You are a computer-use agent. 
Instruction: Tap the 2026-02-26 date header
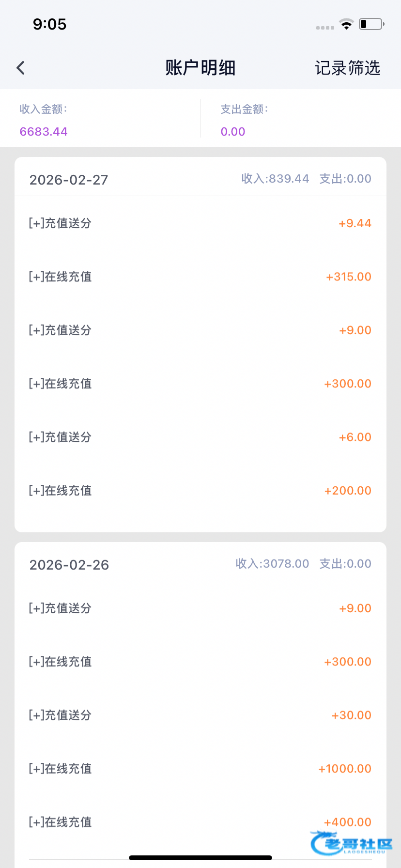(x=69, y=565)
